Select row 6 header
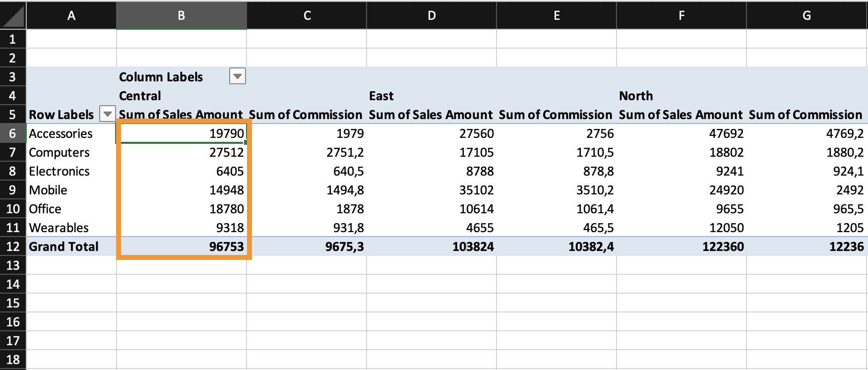The image size is (868, 370). (x=12, y=133)
